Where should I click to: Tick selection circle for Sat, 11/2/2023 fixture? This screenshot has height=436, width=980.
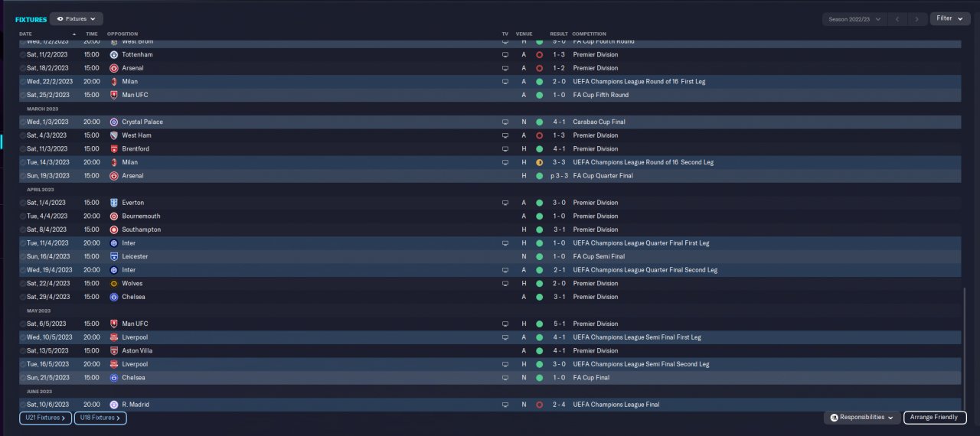pyautogui.click(x=23, y=55)
